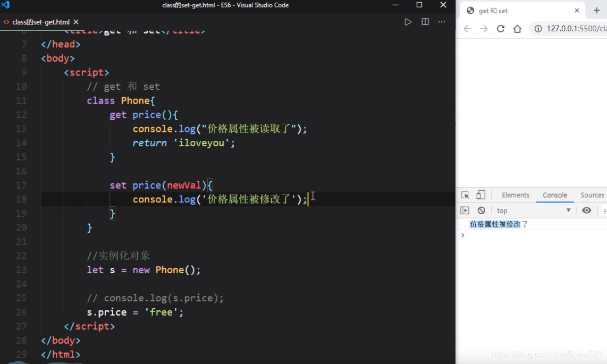Close the VS Code window

(x=443, y=5)
